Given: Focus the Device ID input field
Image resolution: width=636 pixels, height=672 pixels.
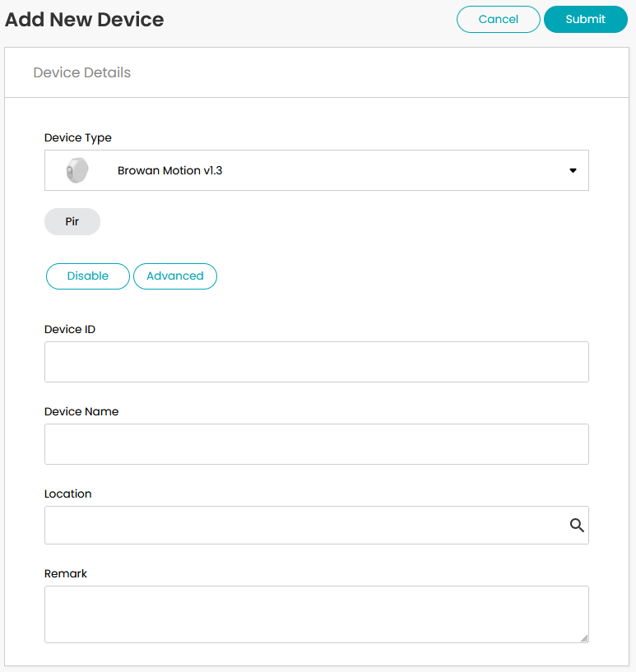Looking at the screenshot, I should click(317, 362).
